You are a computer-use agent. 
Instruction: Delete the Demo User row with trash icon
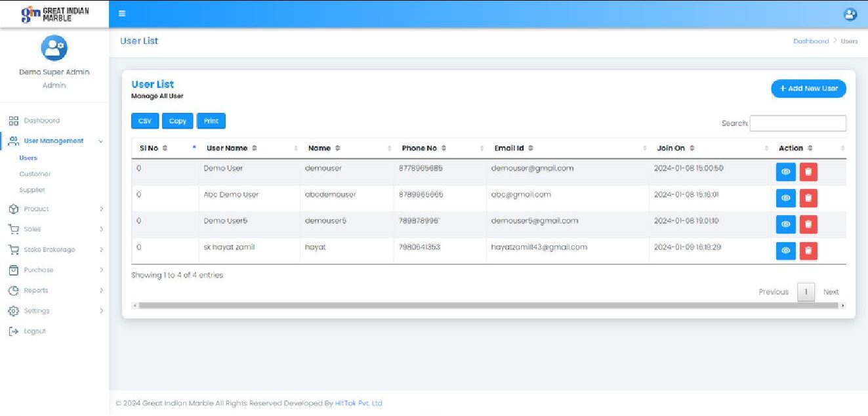point(808,172)
